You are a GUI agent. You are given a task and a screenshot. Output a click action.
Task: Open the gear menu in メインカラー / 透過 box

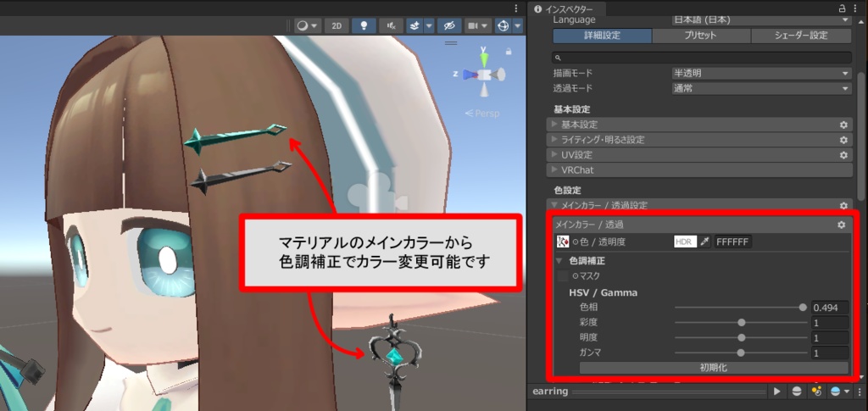(x=842, y=225)
